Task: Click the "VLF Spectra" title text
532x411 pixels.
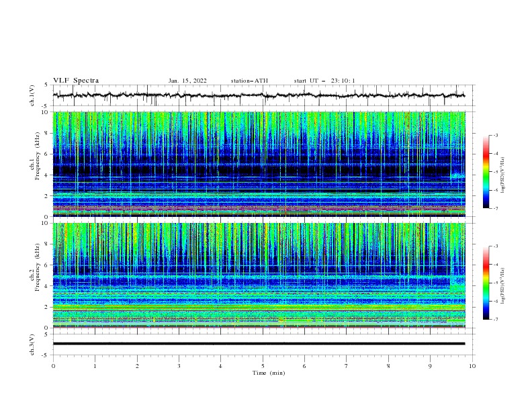Action: click(x=76, y=81)
